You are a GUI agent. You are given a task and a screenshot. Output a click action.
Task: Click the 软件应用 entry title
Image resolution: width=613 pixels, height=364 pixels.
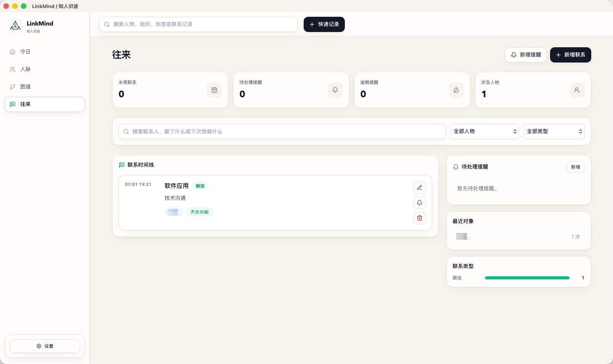click(x=177, y=186)
